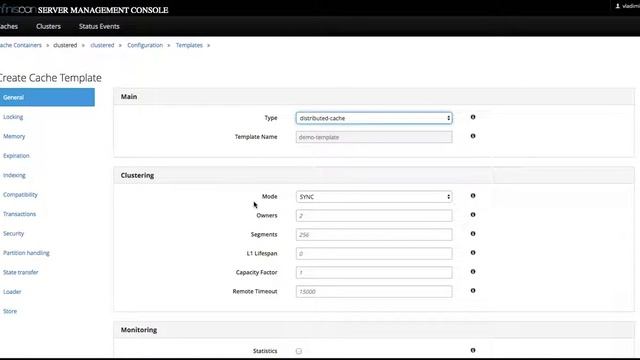Open the Store settings section
Image resolution: width=640 pixels, height=360 pixels.
pos(10,311)
